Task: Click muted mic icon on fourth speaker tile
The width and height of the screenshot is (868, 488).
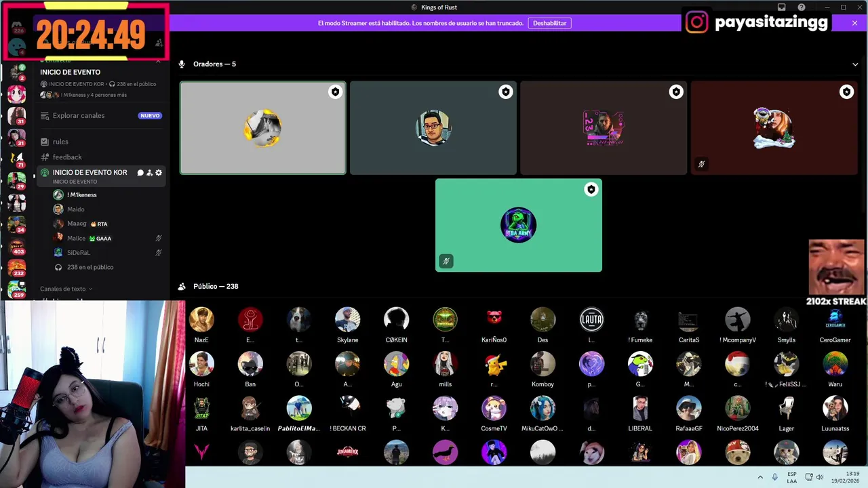Action: pyautogui.click(x=701, y=164)
